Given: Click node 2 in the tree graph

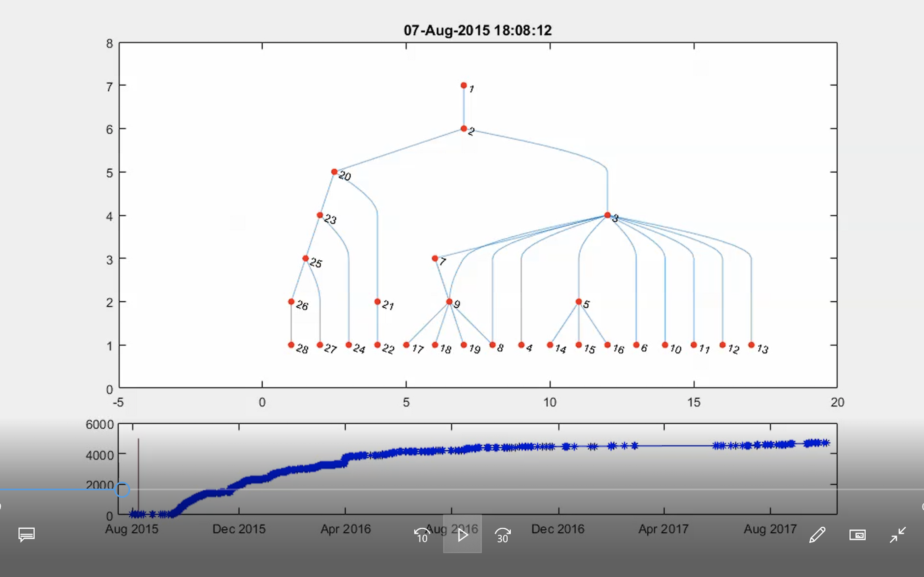Looking at the screenshot, I should pyautogui.click(x=464, y=129).
